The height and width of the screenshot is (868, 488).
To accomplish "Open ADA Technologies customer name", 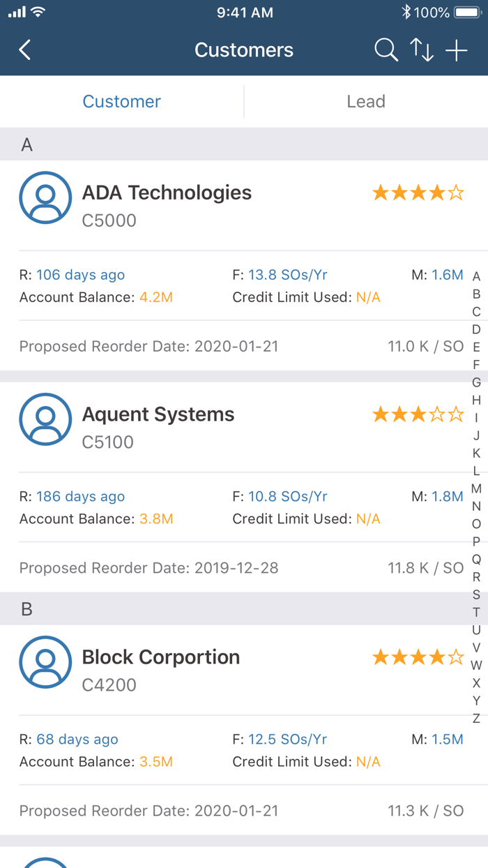I will click(167, 193).
